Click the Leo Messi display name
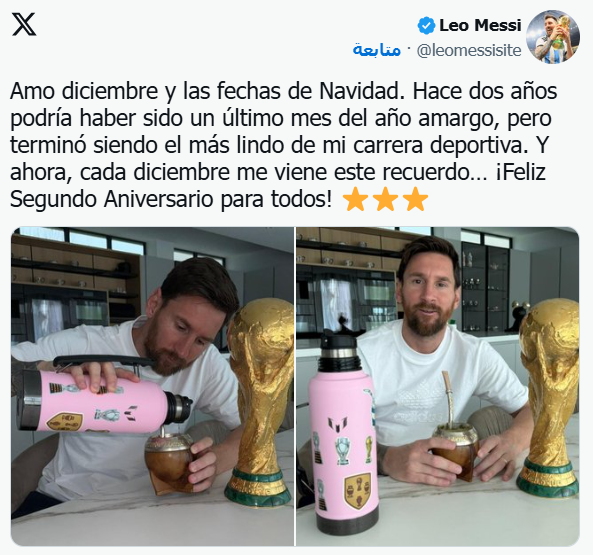This screenshot has height=555, width=593. pyautogui.click(x=480, y=26)
